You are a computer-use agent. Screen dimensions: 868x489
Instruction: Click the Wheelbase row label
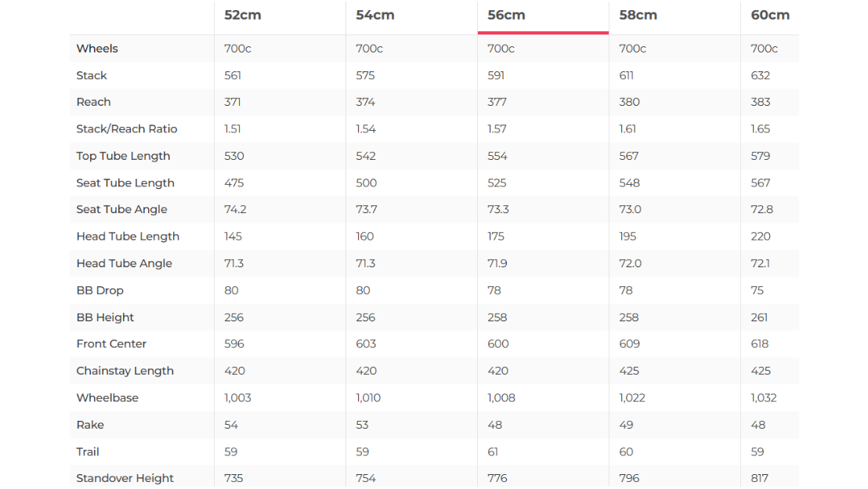coord(107,398)
